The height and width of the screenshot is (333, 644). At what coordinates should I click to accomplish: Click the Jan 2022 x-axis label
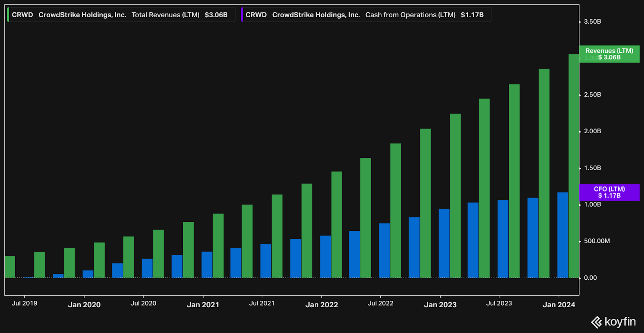322,305
